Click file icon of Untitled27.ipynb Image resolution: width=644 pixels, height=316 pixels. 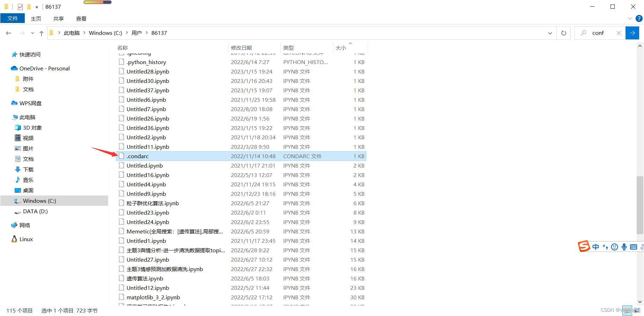[121, 259]
